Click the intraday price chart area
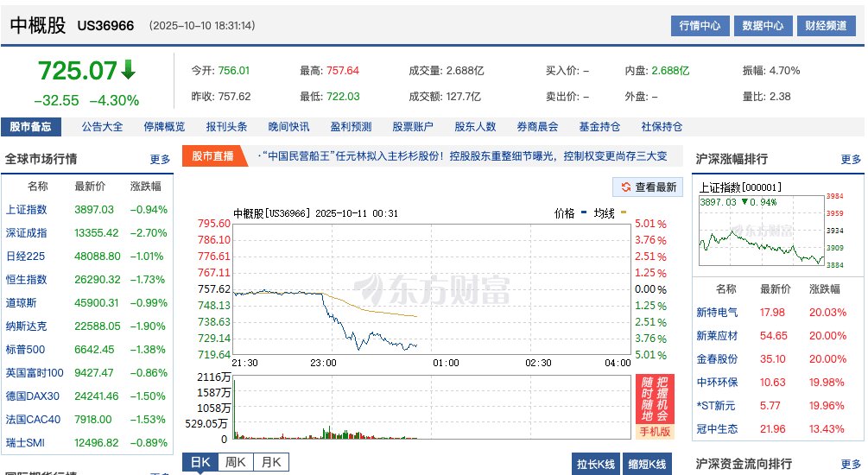Viewport: 868px width, 475px height. pyautogui.click(x=432, y=289)
